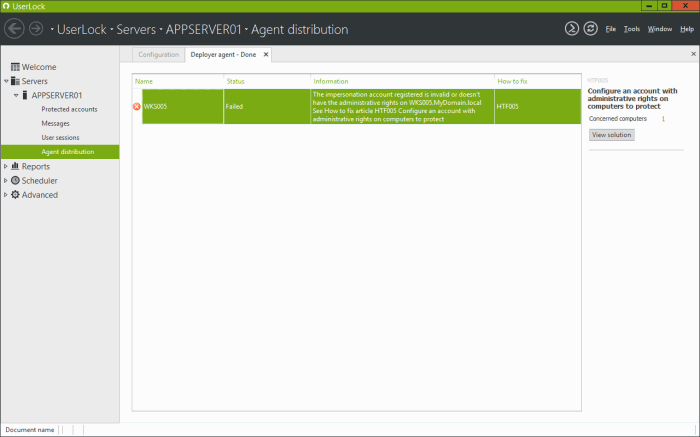Open Messages in the sidebar
700x437 pixels.
pos(55,124)
